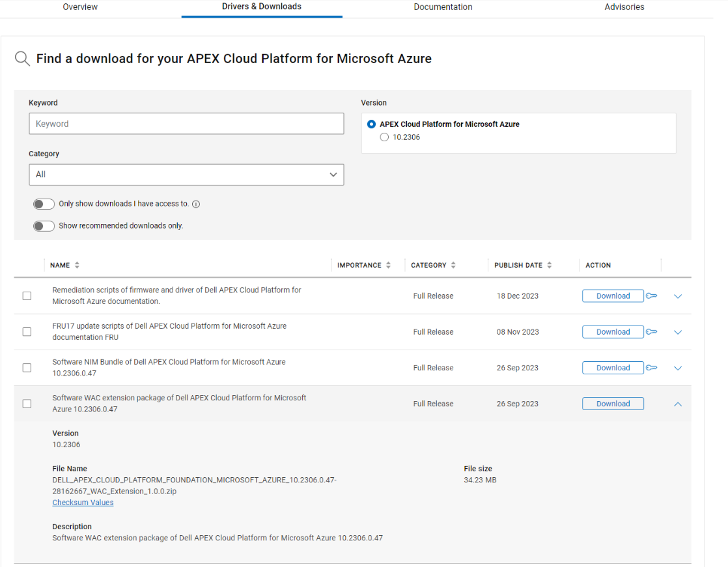Click info icon beside downloads access toggle
The image size is (728, 567).
coord(196,204)
